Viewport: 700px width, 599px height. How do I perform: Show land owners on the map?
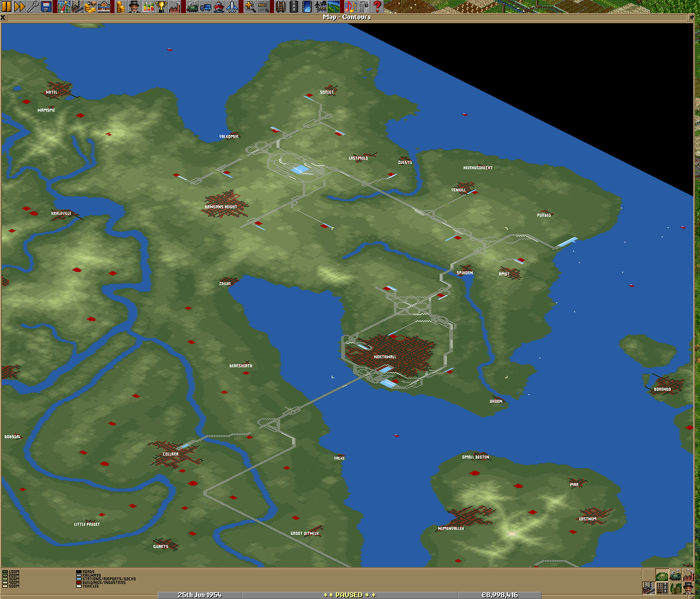tap(688, 588)
